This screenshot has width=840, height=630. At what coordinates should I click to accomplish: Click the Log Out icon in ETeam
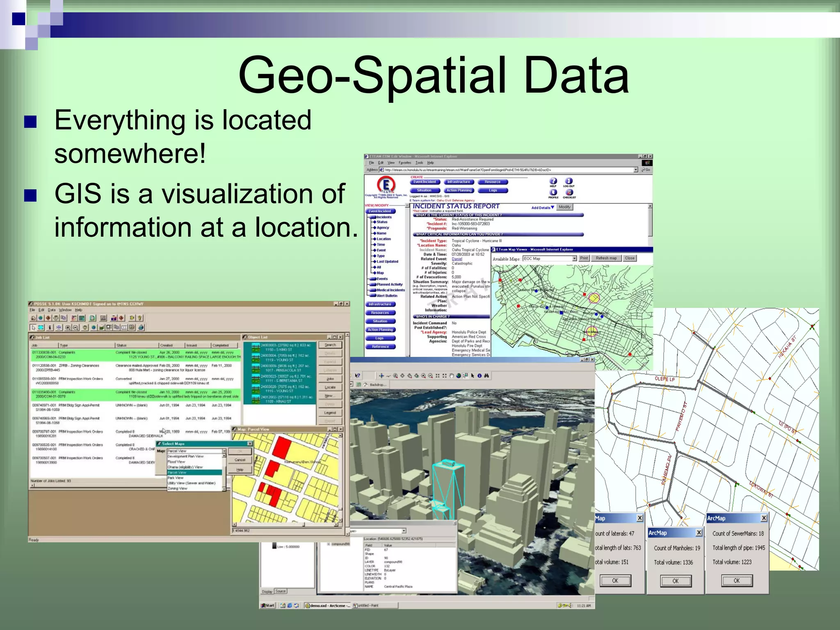pyautogui.click(x=569, y=181)
